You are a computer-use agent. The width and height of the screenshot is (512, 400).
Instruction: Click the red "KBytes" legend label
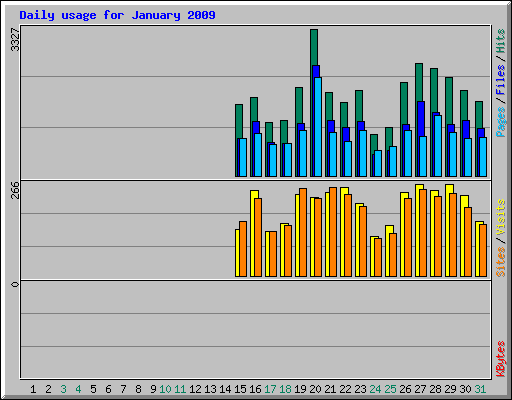click(x=500, y=359)
